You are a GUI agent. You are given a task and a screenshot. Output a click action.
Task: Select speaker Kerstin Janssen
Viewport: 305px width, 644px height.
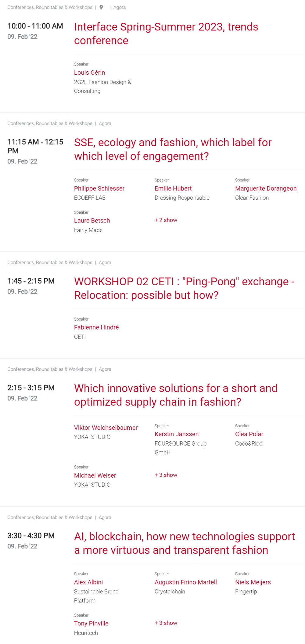(176, 434)
